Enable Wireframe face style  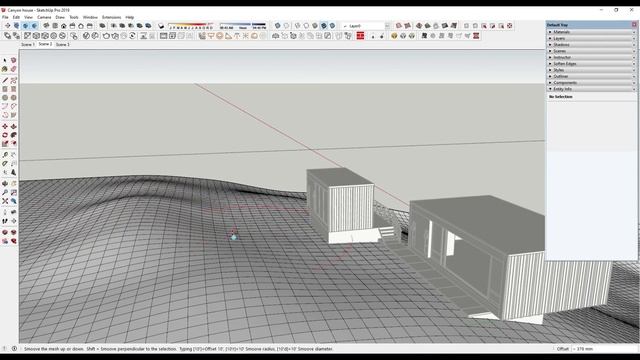(298, 26)
